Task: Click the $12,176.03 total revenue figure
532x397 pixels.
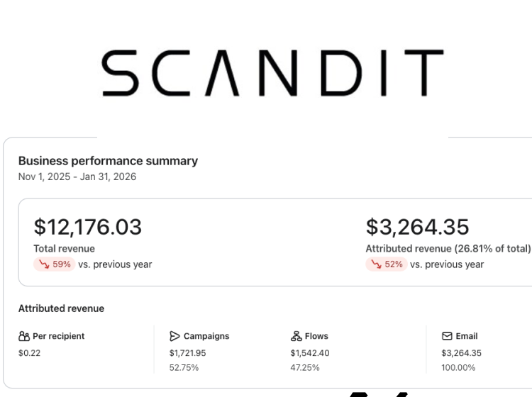Action: tap(88, 228)
